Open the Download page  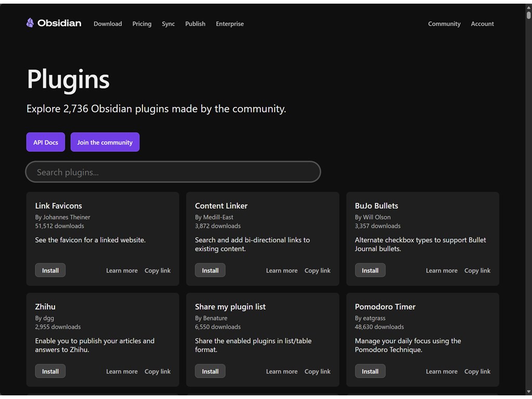[x=108, y=24]
